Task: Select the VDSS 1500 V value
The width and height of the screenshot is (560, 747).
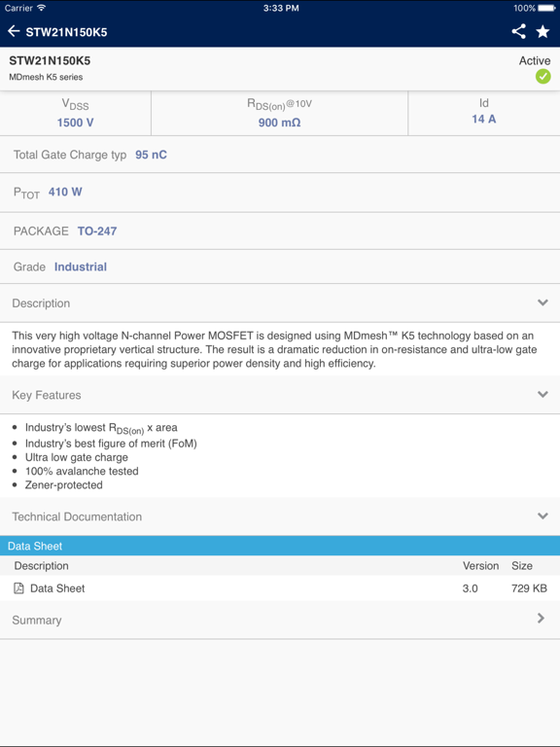Action: (75, 123)
